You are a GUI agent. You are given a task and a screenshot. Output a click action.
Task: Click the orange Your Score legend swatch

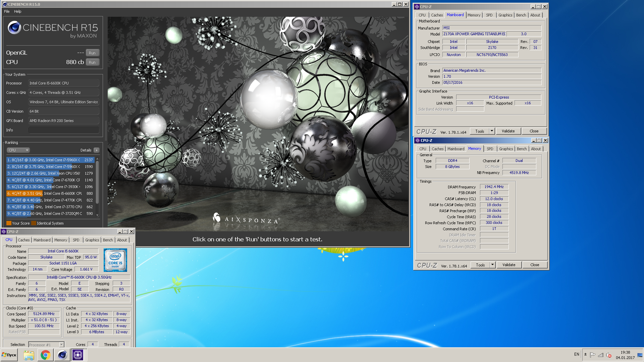(x=9, y=223)
